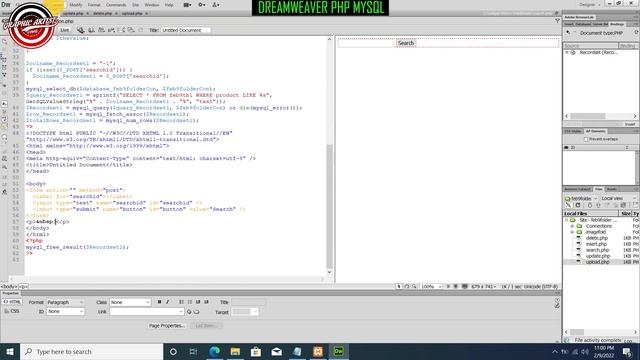Click the Page Properties button
The width and height of the screenshot is (640, 360).
[166, 326]
